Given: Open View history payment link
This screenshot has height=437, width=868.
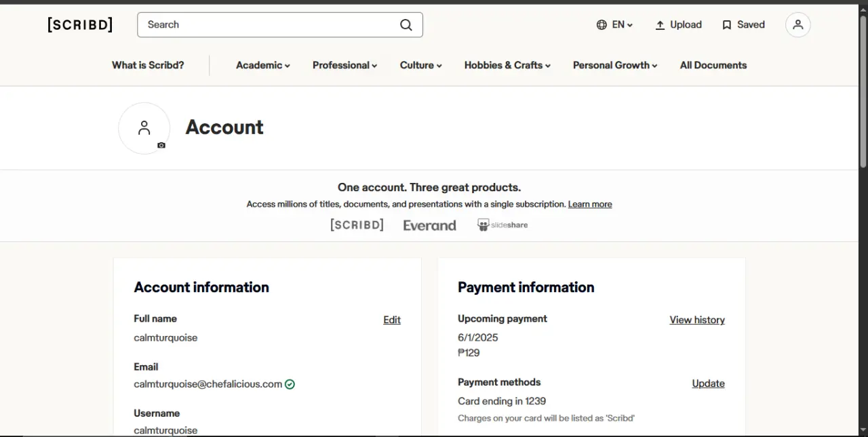Looking at the screenshot, I should 697,320.
